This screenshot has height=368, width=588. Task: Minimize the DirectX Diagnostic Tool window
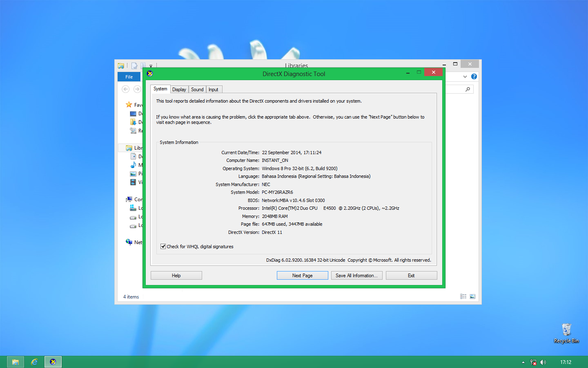[408, 73]
